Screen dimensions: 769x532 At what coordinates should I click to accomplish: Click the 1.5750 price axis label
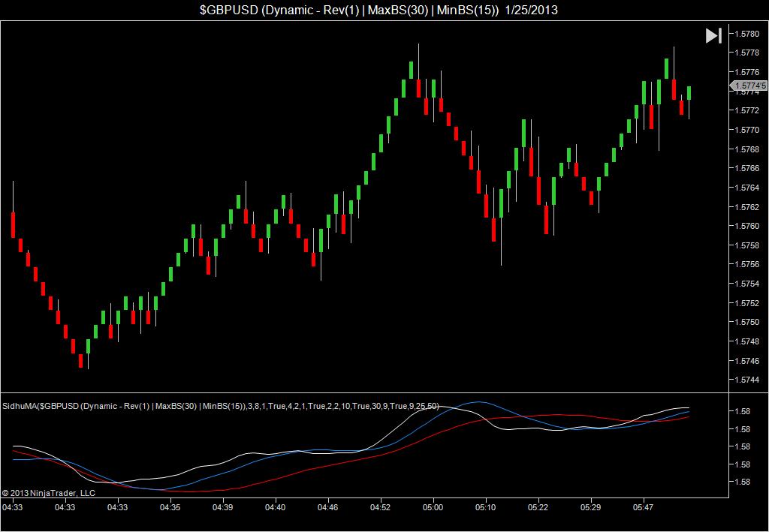pos(748,322)
